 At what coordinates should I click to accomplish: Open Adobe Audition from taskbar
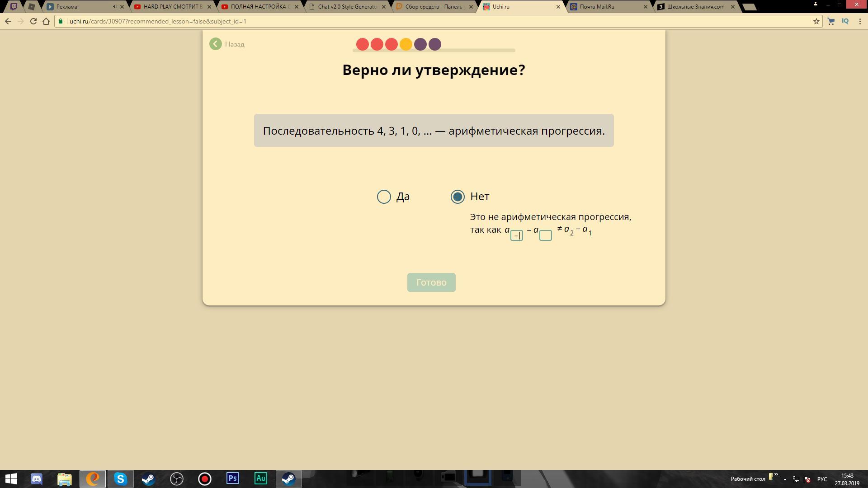[261, 479]
